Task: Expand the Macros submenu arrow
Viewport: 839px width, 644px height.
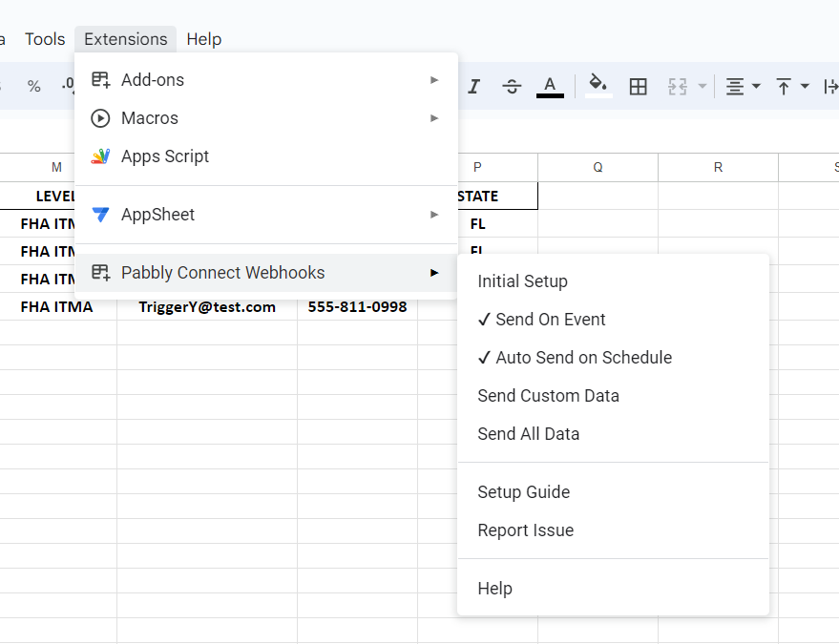Action: [434, 118]
